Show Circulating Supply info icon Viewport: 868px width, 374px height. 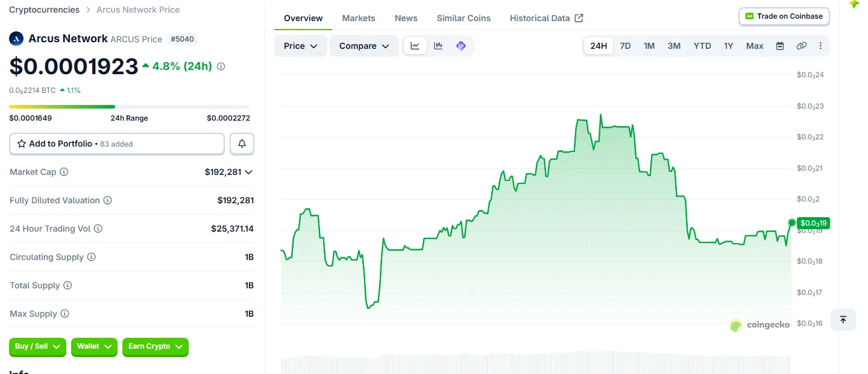[x=91, y=257]
